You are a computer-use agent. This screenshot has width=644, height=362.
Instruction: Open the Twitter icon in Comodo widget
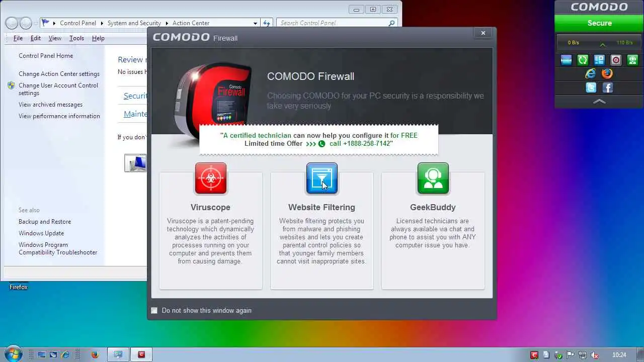pos(591,87)
